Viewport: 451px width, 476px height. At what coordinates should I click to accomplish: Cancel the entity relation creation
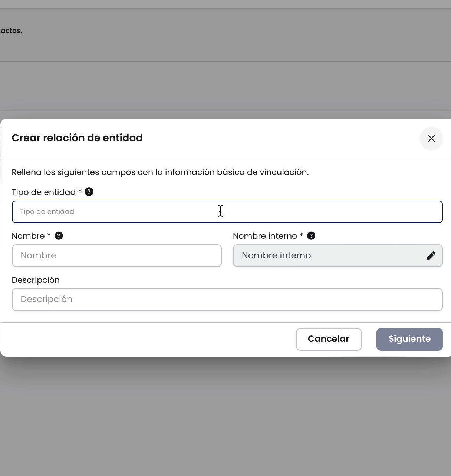pos(329,339)
